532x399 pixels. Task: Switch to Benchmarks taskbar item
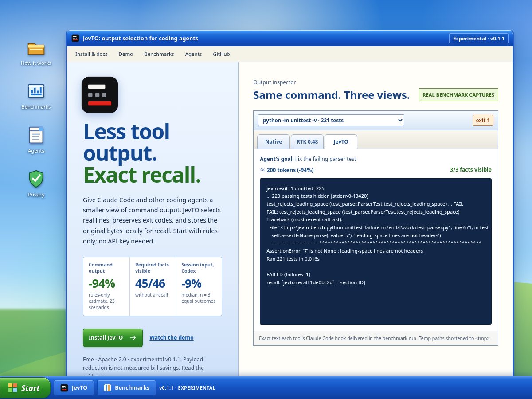click(127, 387)
